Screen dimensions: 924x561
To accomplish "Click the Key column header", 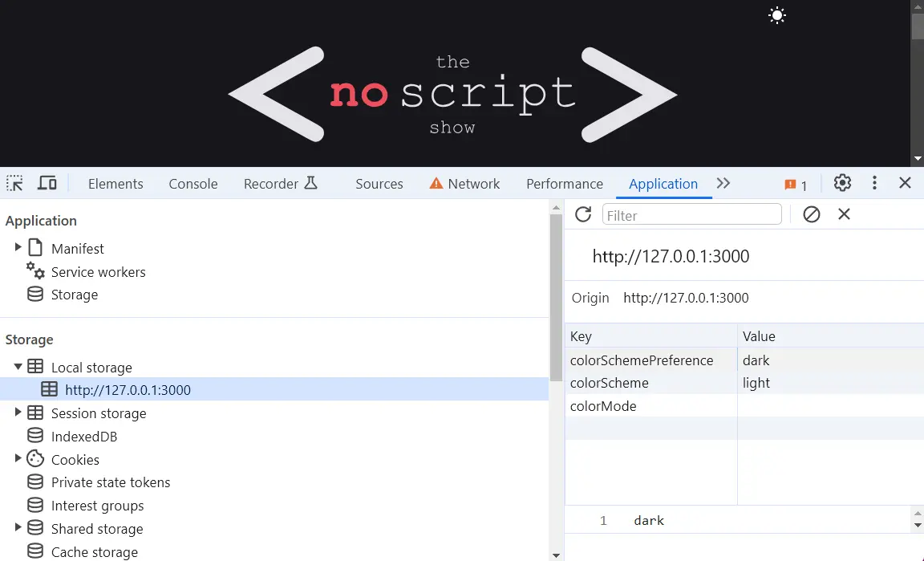I will tap(651, 336).
